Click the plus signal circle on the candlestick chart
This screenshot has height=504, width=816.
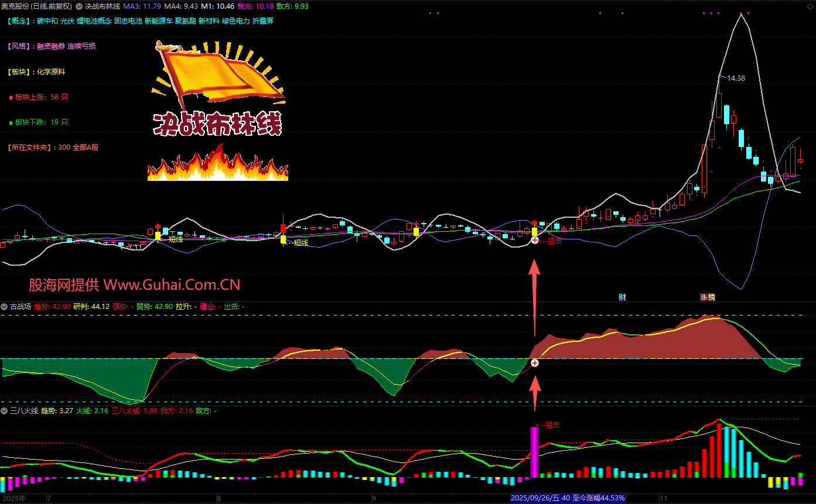tap(534, 240)
